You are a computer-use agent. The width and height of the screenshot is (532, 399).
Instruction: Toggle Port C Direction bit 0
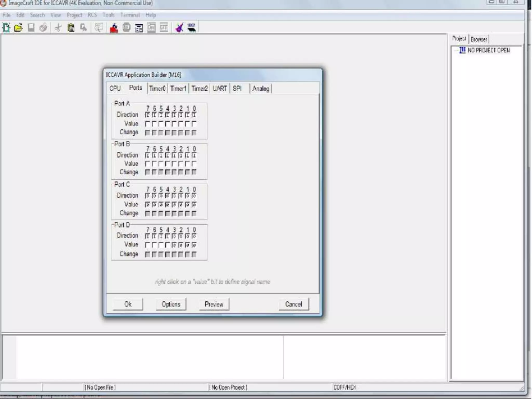(x=194, y=196)
